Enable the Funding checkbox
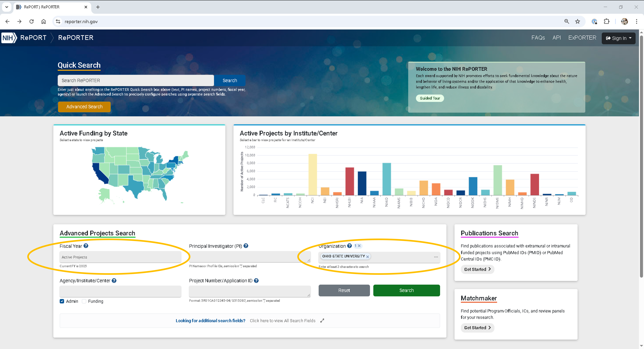Viewport: 644px width, 349px height. (x=84, y=301)
